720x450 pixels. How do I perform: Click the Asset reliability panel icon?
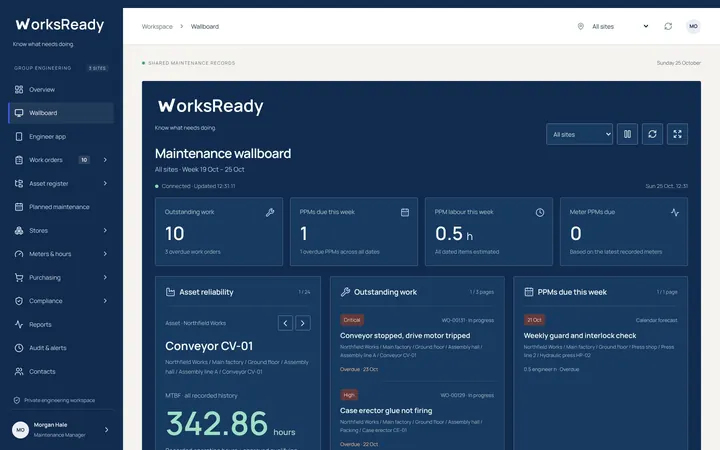(x=170, y=292)
